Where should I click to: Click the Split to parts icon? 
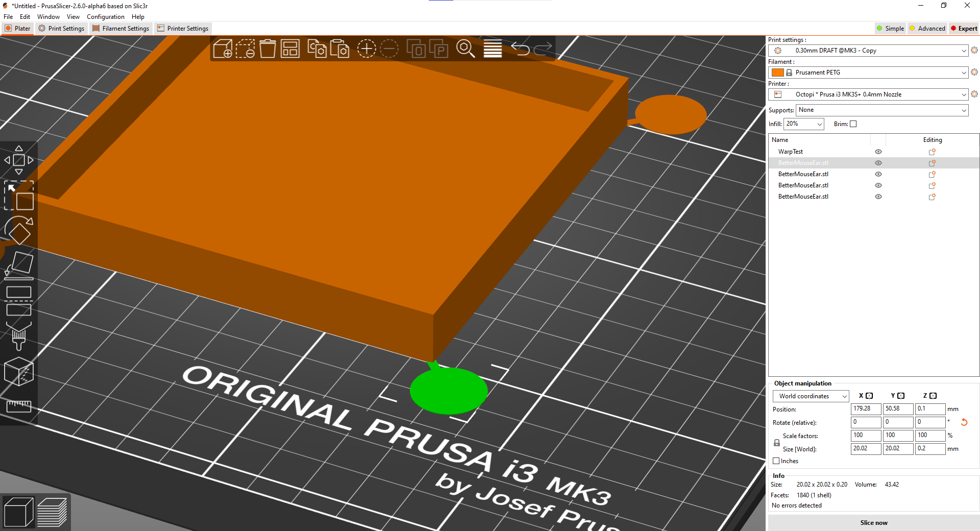click(438, 49)
